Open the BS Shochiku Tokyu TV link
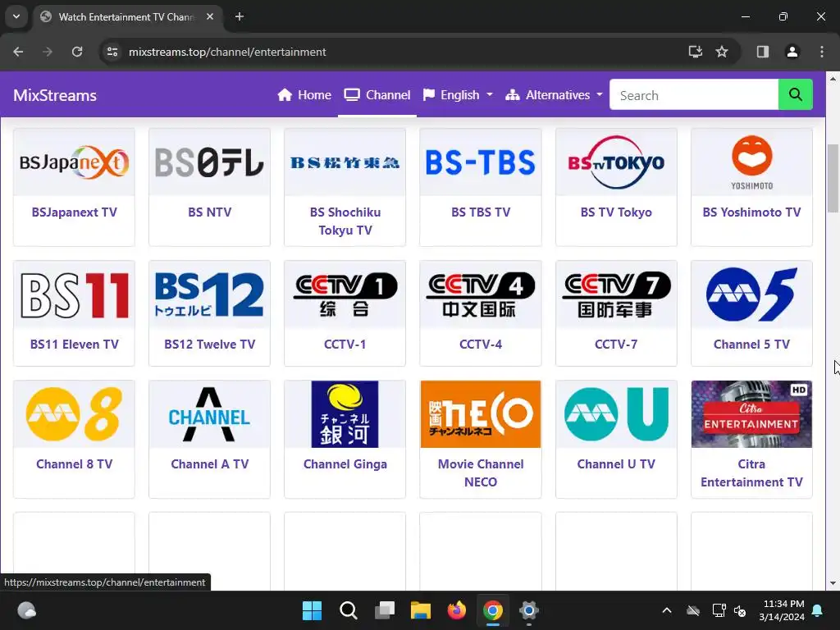 coord(345,221)
